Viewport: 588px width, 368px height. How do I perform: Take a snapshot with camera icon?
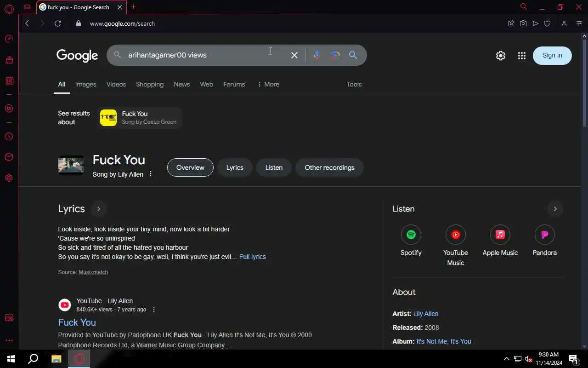point(523,23)
